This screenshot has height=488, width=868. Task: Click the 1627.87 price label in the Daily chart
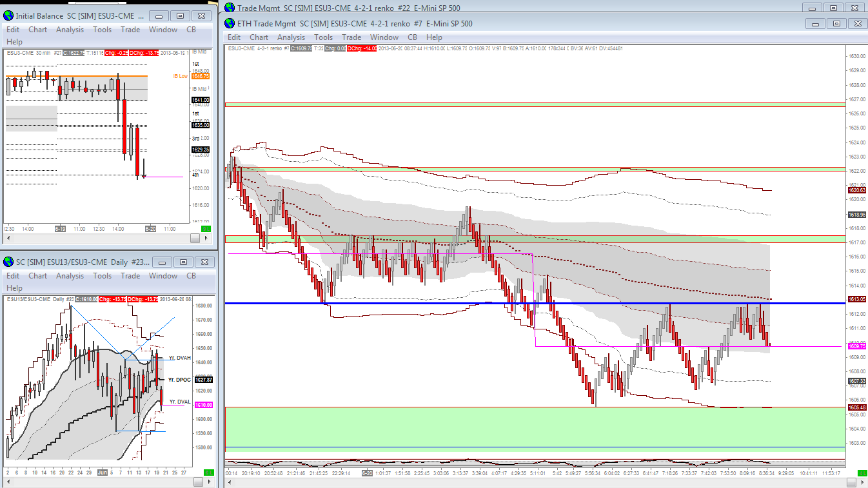click(x=203, y=380)
